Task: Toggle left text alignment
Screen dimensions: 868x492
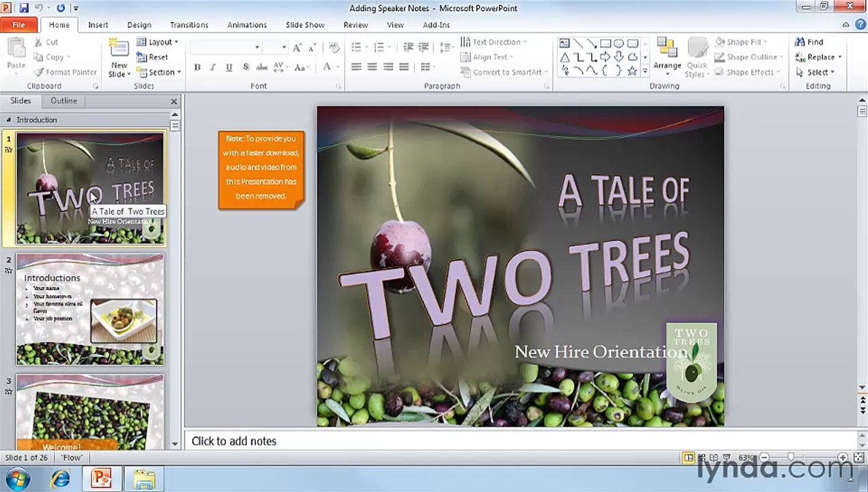Action: (x=356, y=67)
